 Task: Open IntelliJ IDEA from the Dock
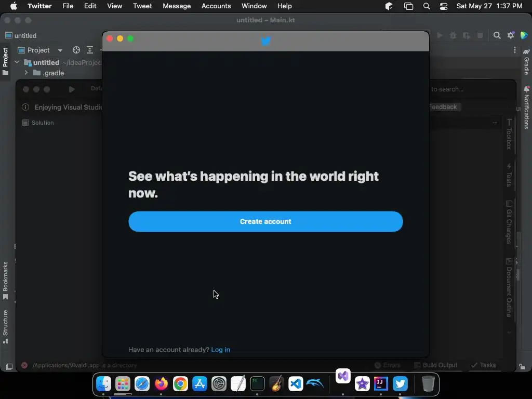coord(381,384)
